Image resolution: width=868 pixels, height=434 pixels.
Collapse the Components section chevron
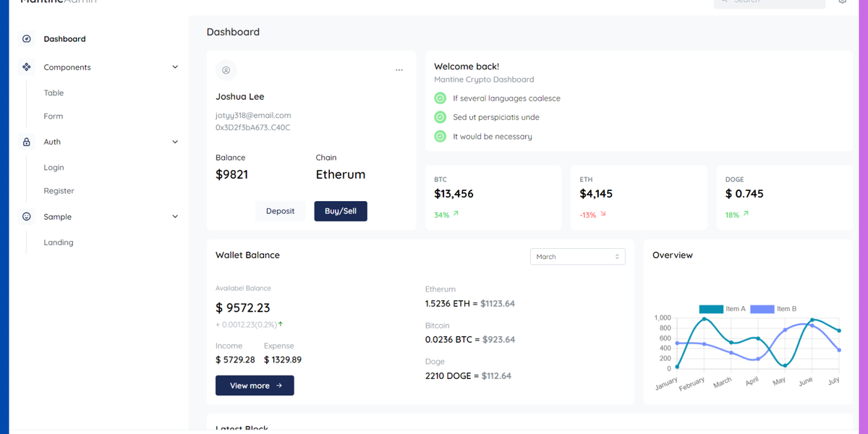(174, 67)
